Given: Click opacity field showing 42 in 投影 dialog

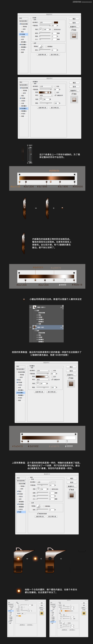Looking at the screenshot, I should pos(52,485).
